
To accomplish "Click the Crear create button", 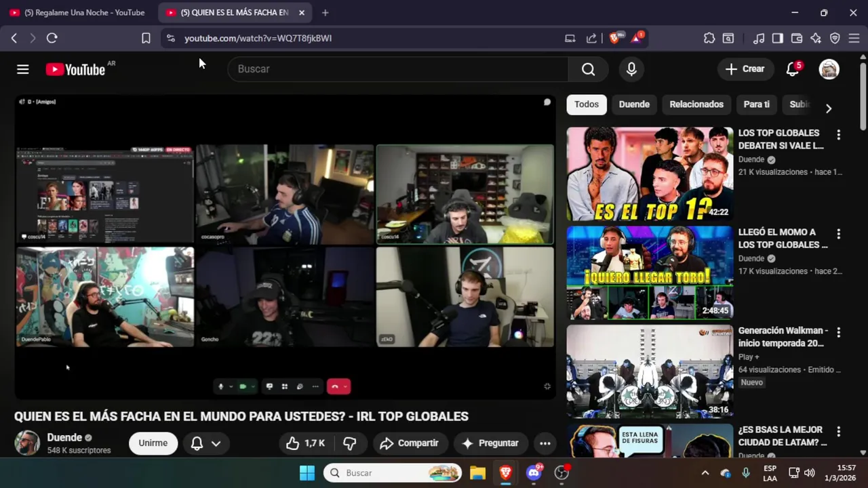I will 745,69.
